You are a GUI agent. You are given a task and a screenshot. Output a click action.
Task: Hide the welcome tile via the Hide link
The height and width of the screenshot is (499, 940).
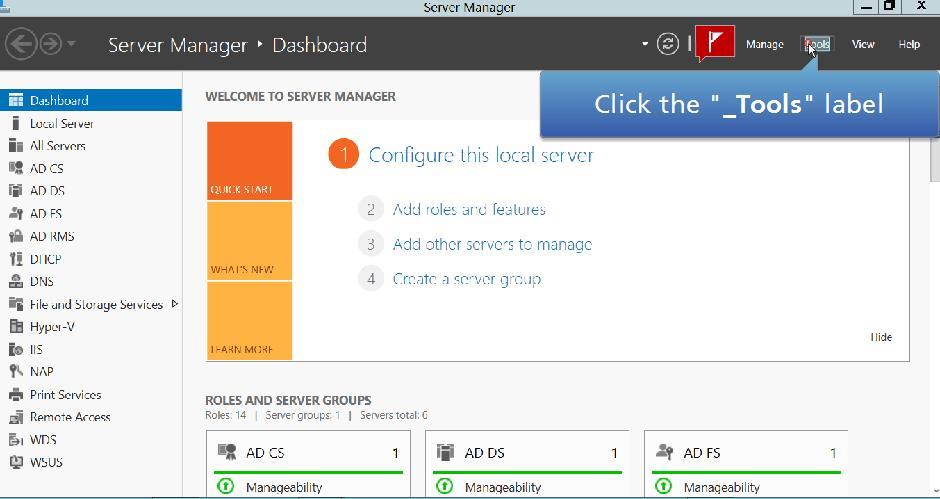[881, 337]
